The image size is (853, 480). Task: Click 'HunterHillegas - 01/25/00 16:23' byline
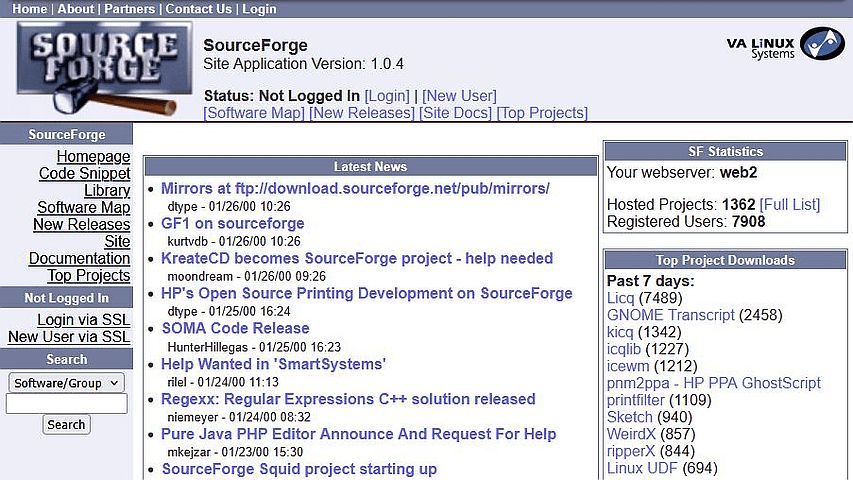[x=254, y=347]
